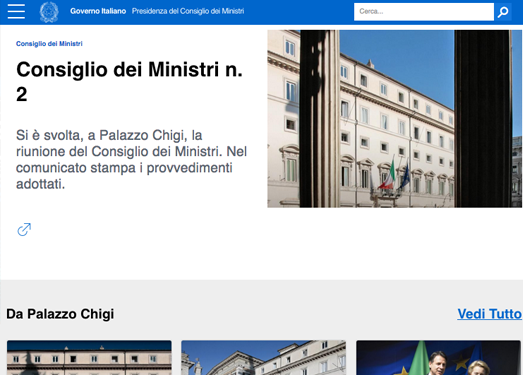Viewport: 523px width, 375px height.
Task: Click the 'Si è svolta, a Palazzo Chigi' summary text
Action: point(131,159)
